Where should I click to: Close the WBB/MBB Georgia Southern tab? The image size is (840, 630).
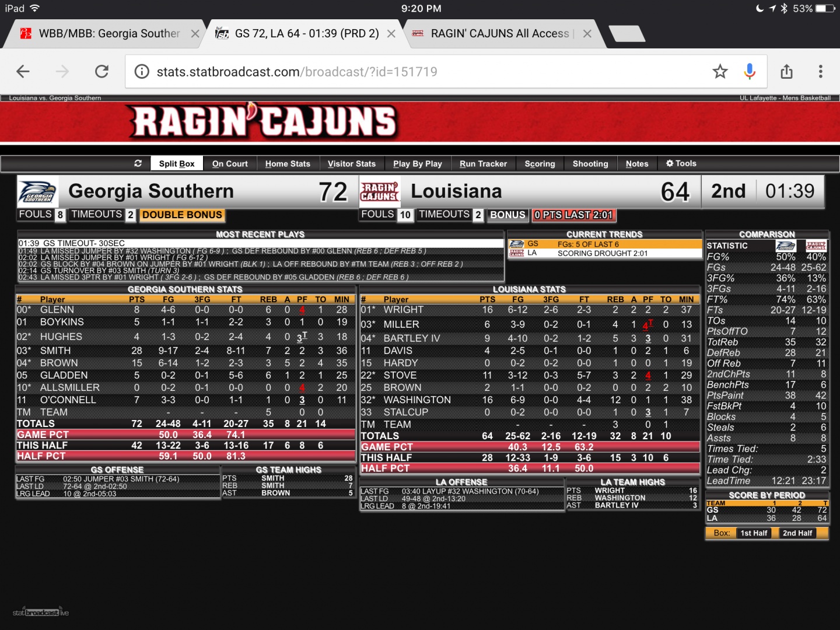click(195, 34)
